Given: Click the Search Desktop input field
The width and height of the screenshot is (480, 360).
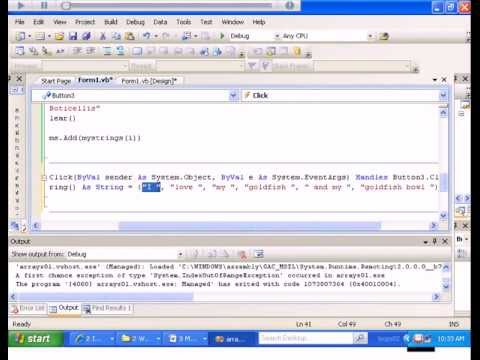Looking at the screenshot, I should pyautogui.click(x=305, y=339).
